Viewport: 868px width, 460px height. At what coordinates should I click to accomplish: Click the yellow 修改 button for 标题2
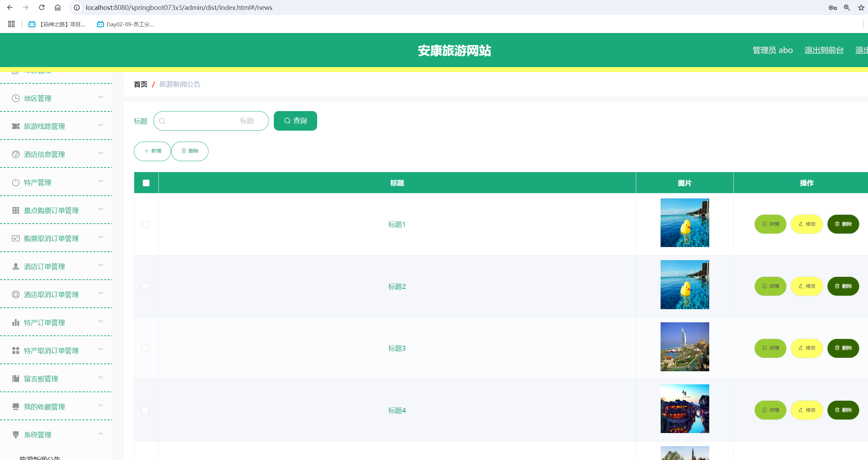tap(807, 286)
